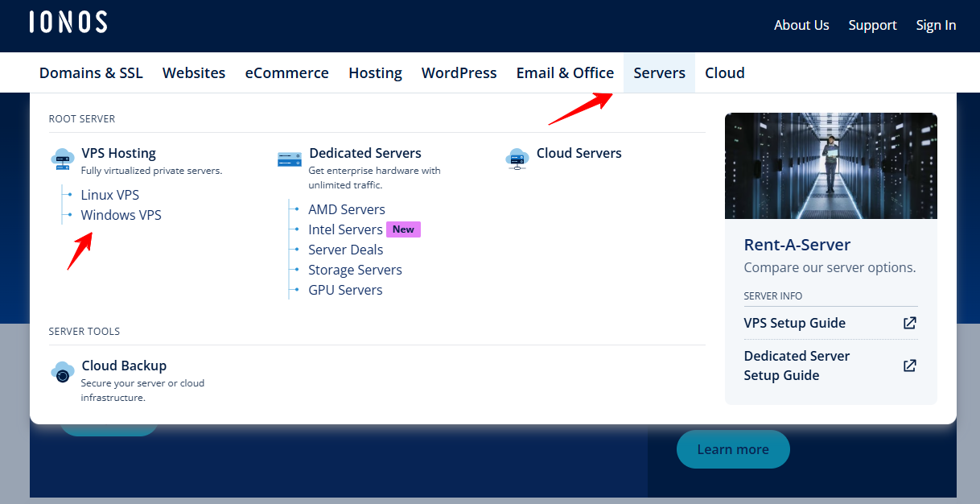Click 'Get enterprise hardware with unlimited traffic.' description
This screenshot has height=504, width=980.
pyautogui.click(x=375, y=178)
